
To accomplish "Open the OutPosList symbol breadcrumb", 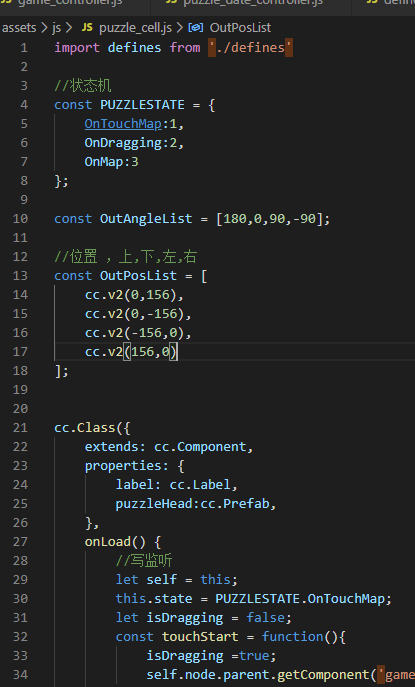I will (240, 28).
